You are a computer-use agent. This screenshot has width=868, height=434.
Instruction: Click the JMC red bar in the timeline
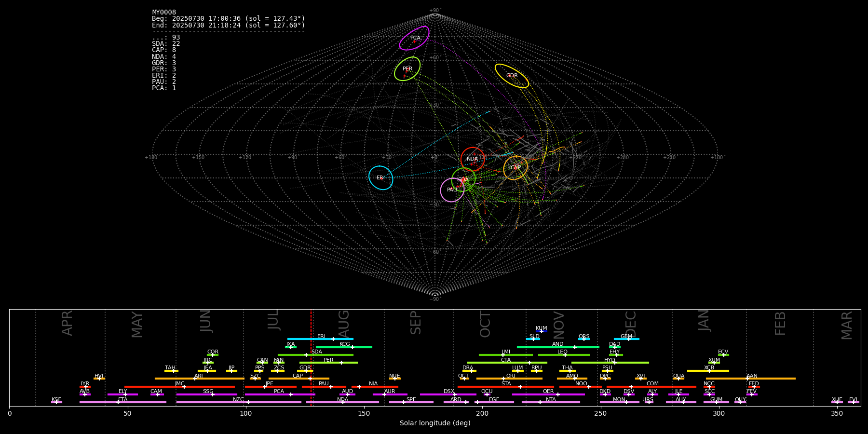click(180, 387)
